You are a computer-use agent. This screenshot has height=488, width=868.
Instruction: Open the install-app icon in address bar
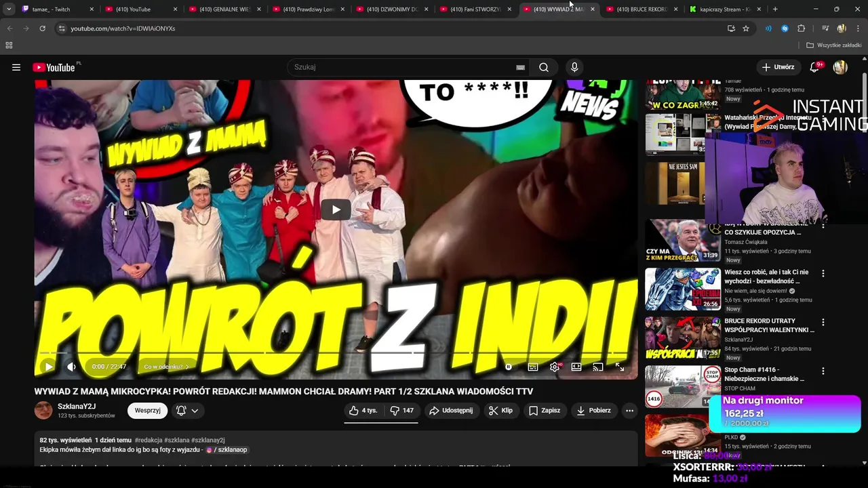click(731, 28)
